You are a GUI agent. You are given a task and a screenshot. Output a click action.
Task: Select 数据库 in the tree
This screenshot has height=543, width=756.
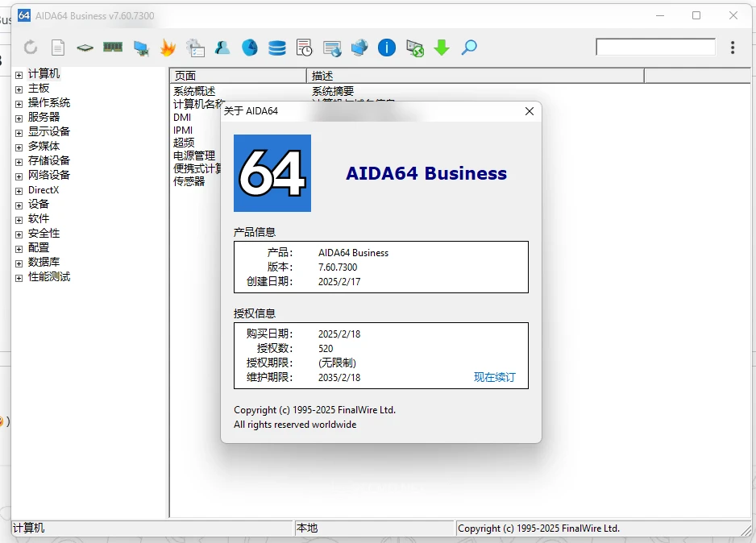44,262
